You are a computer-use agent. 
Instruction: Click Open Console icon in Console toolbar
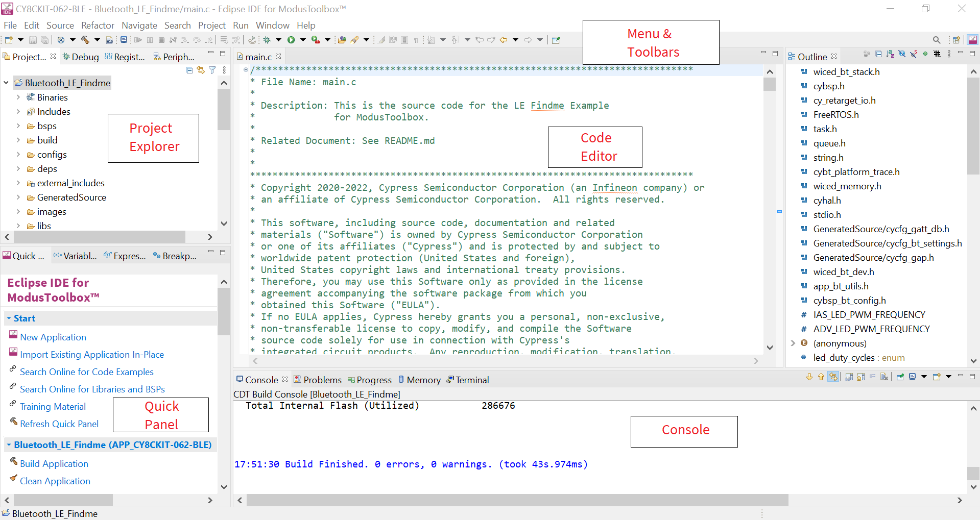pyautogui.click(x=937, y=377)
